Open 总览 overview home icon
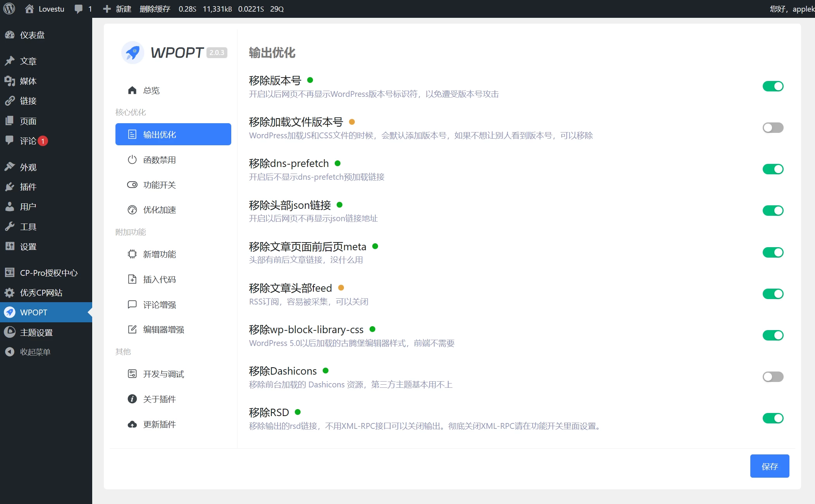Image resolution: width=815 pixels, height=504 pixels. pos(132,90)
